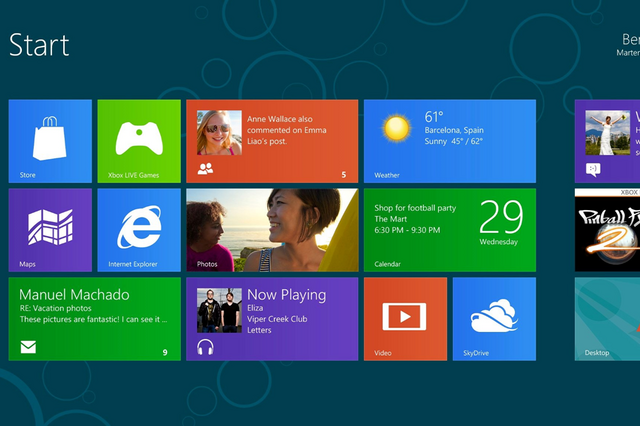Click the sun icon in Weather tile

click(x=396, y=128)
